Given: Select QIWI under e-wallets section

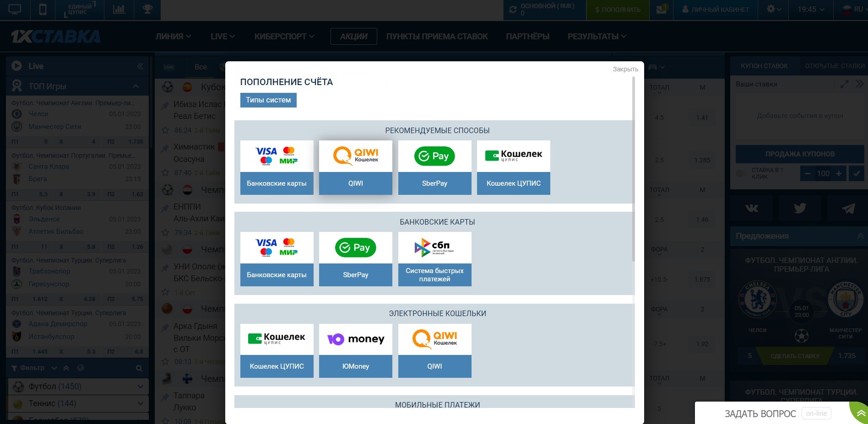Looking at the screenshot, I should coord(434,350).
